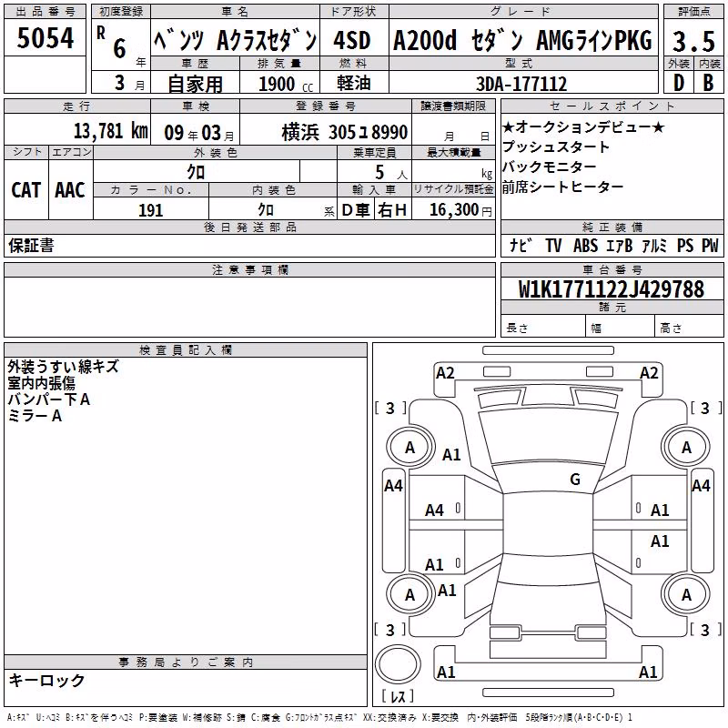728x728 pixels.
Task: Click the model code 3DA-177112
Action: coord(521,84)
